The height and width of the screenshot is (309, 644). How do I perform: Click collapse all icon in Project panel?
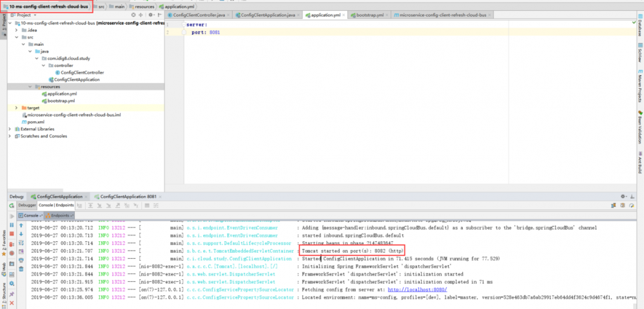(x=141, y=15)
